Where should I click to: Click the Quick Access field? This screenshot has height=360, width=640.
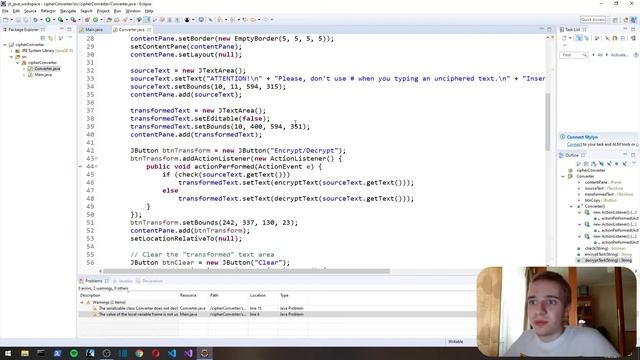[x=593, y=20]
